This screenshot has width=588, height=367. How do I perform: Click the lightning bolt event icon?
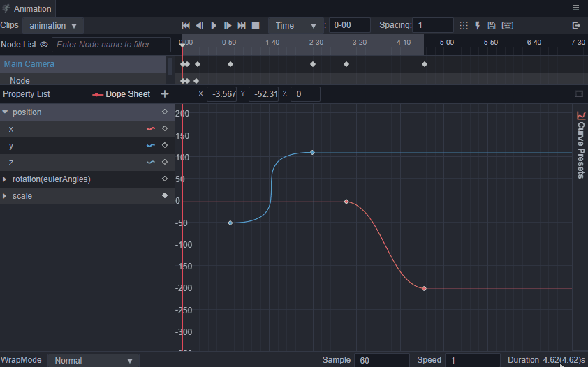[478, 26]
